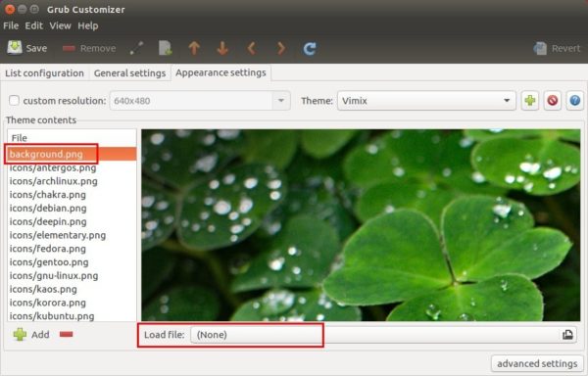Image resolution: width=588 pixels, height=376 pixels.
Task: Enable the custom resolution checkbox
Action: [x=15, y=101]
